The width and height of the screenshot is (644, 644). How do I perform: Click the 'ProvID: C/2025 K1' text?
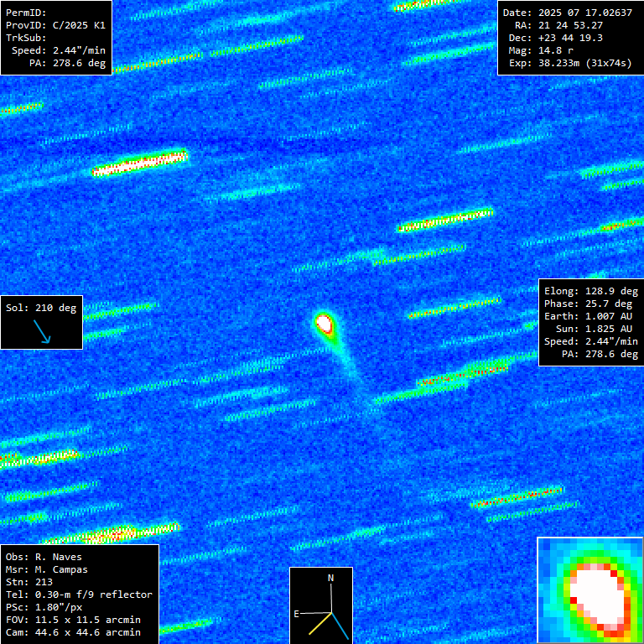55,25
